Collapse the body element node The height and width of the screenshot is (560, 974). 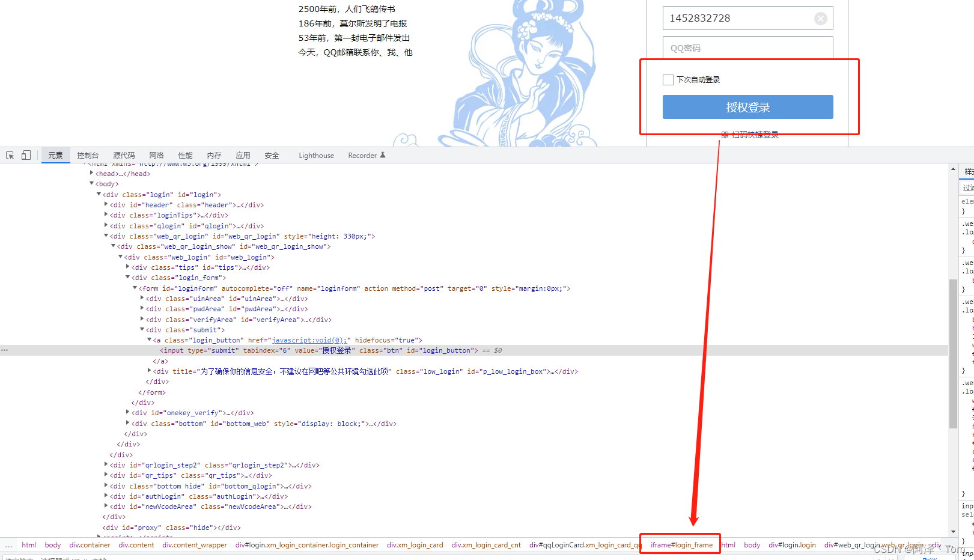tap(91, 183)
